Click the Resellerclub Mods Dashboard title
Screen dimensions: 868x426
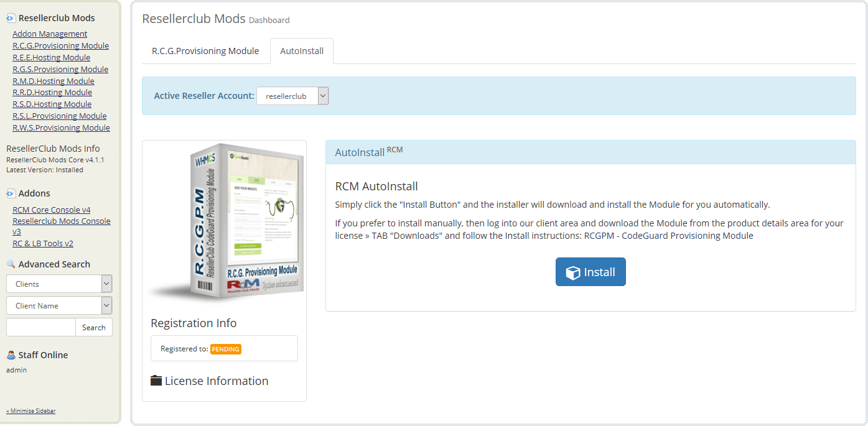coord(215,19)
